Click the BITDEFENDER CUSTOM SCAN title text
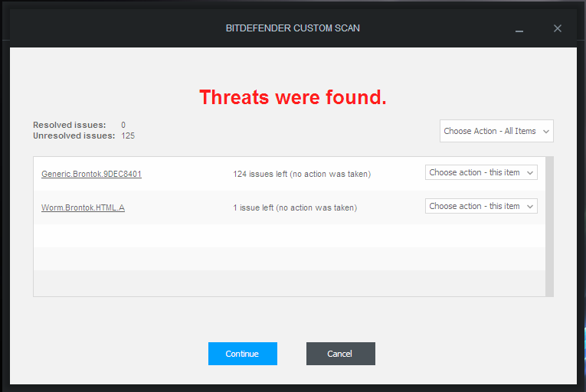Viewport: 586px width, 392px height. [293, 28]
